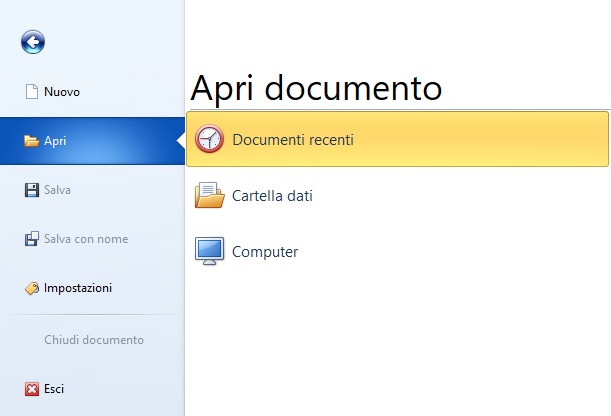Click the clock icon for Documenti recenti
Screen dimensions: 611x416
tap(209, 139)
